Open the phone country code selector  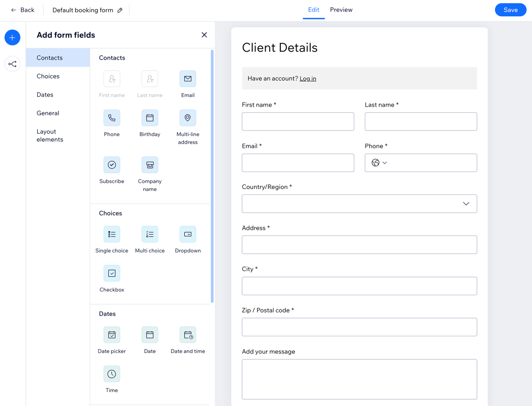(379, 163)
